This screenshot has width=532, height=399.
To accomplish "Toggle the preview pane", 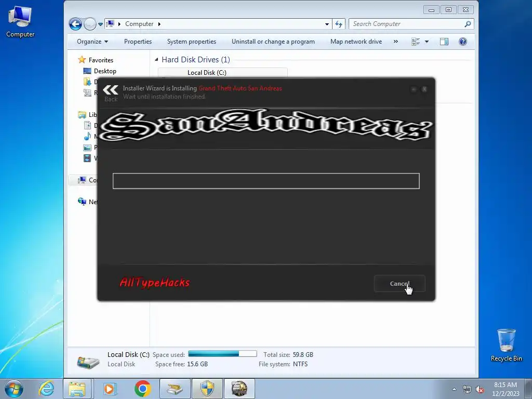I will coord(444,42).
